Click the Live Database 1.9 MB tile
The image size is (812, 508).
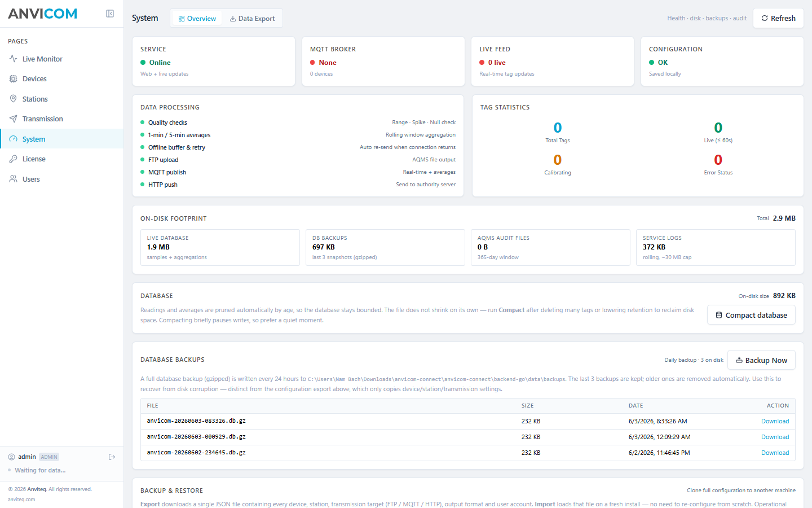(220, 247)
